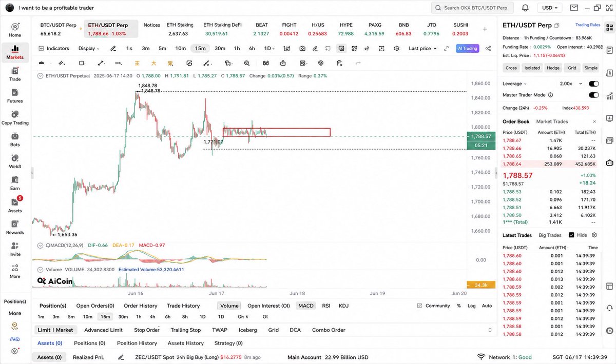Click the 1,788.64 ask row in order book
Screen dimensions: 616x364
point(550,164)
